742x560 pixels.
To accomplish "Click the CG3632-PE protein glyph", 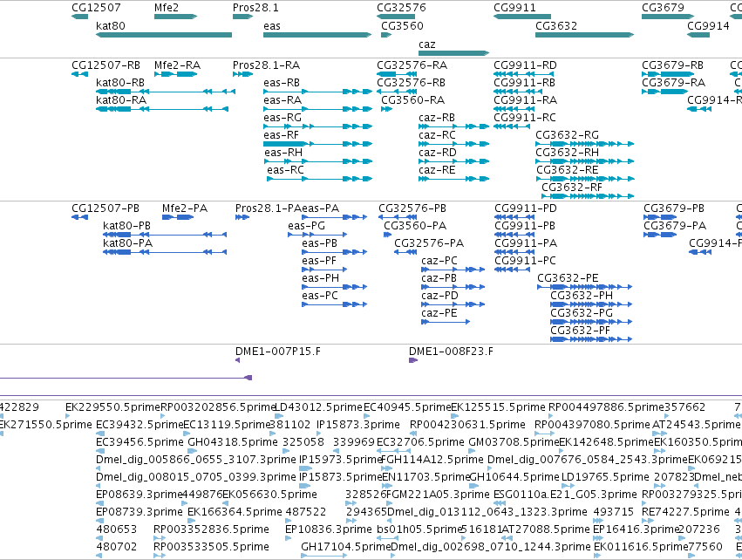I will coord(584,287).
